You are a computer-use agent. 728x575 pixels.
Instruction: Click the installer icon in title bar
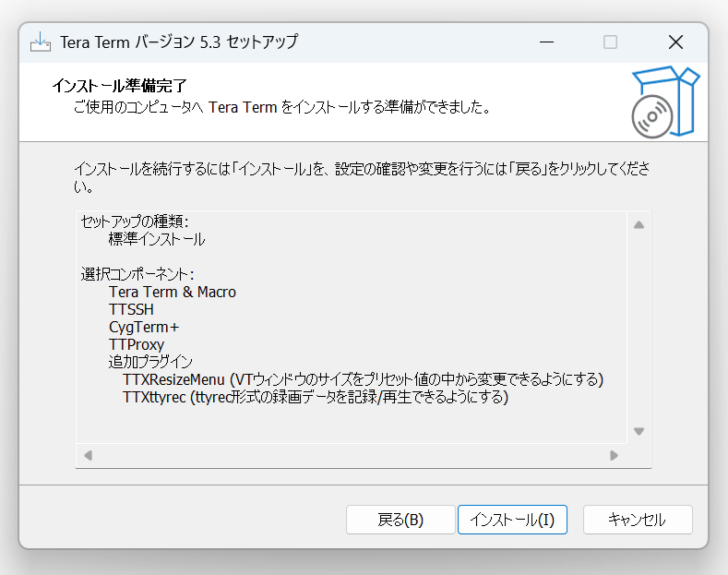point(41,42)
